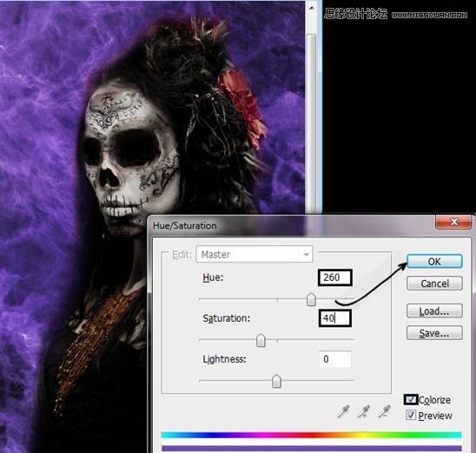Viewport: 476px width, 453px height.
Task: Click the Load... button
Action: tap(434, 311)
